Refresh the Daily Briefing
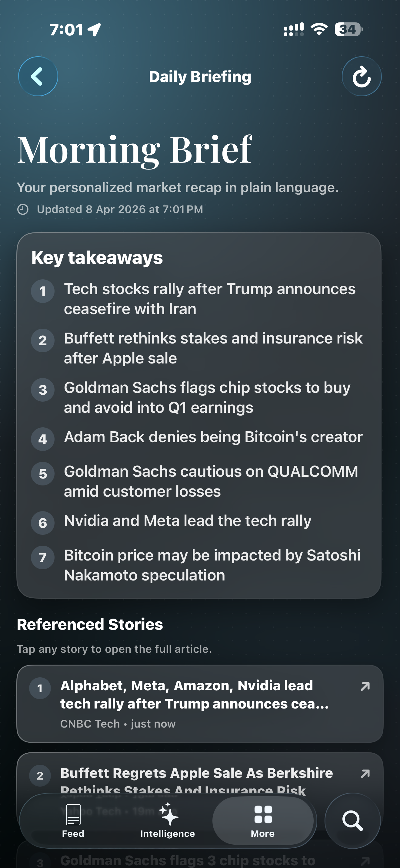The height and width of the screenshot is (868, 400). [362, 77]
